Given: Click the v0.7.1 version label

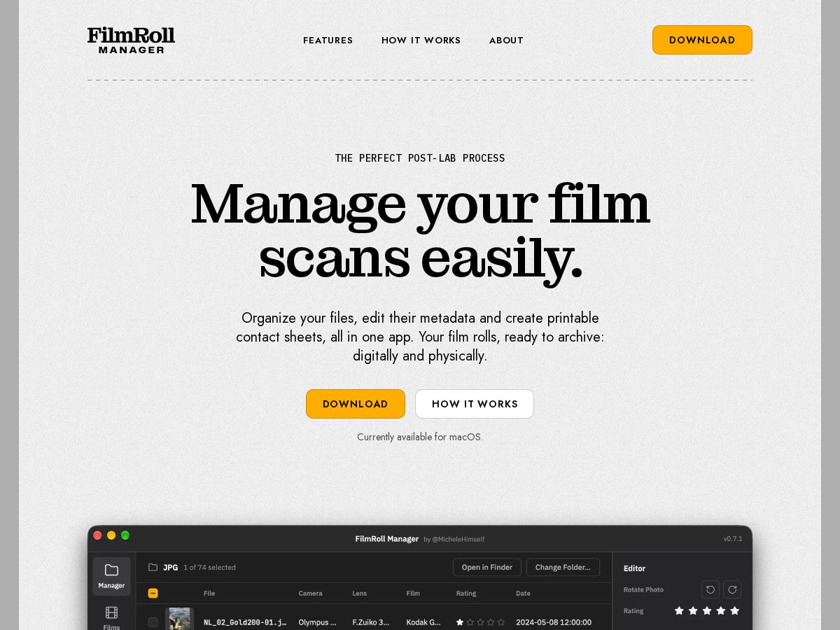Looking at the screenshot, I should click(x=733, y=539).
